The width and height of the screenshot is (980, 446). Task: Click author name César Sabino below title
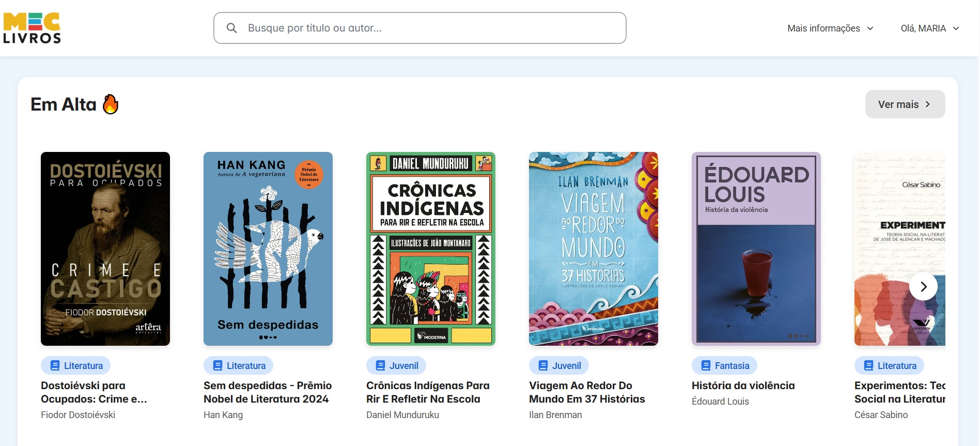(x=881, y=414)
